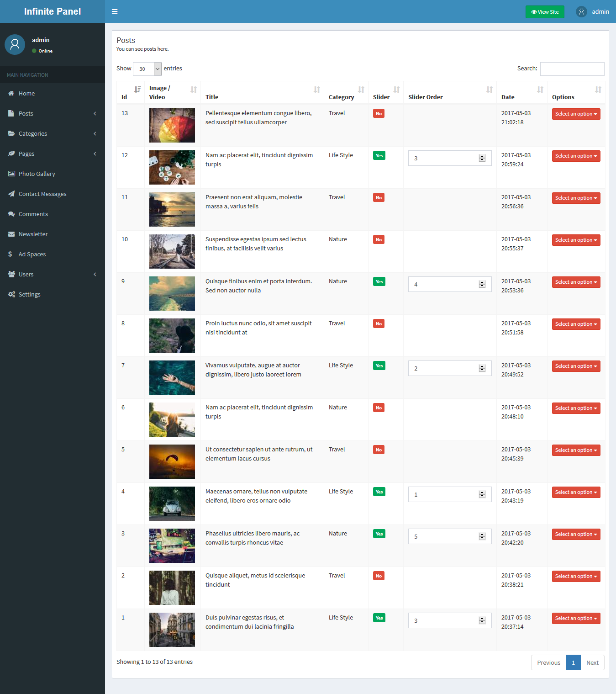Toggle the Yes slider badge on post 12
The image size is (616, 694).
click(x=379, y=155)
